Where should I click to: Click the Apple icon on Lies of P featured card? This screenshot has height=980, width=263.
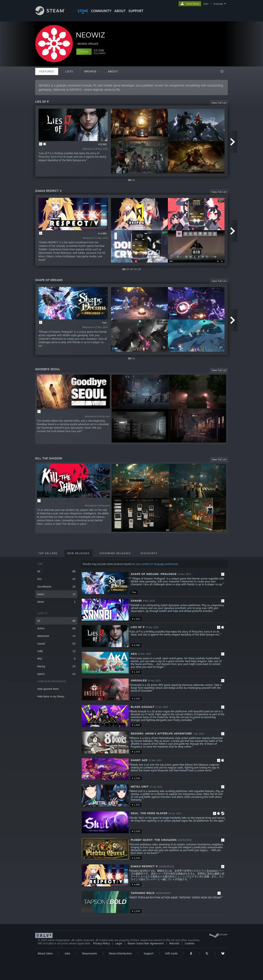pyautogui.click(x=44, y=144)
